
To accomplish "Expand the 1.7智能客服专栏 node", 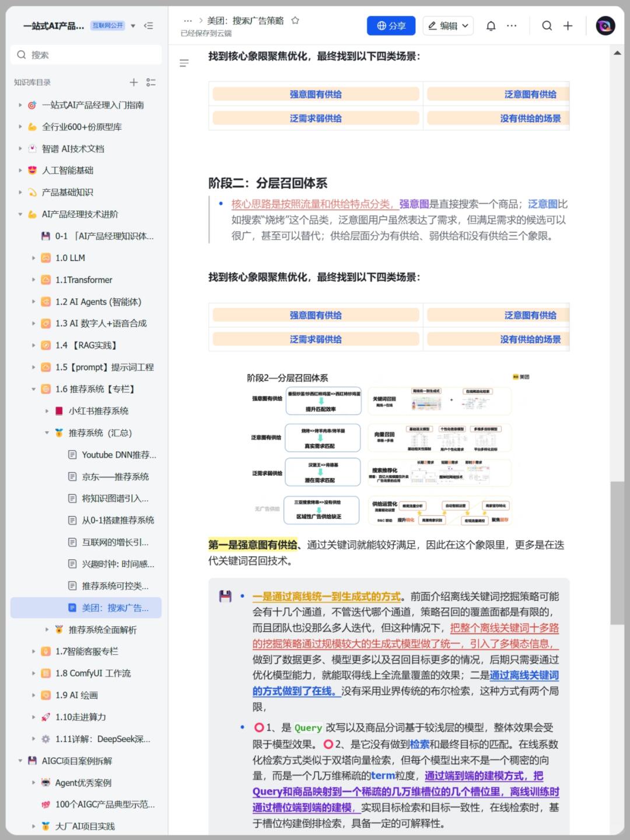I will tap(33, 651).
